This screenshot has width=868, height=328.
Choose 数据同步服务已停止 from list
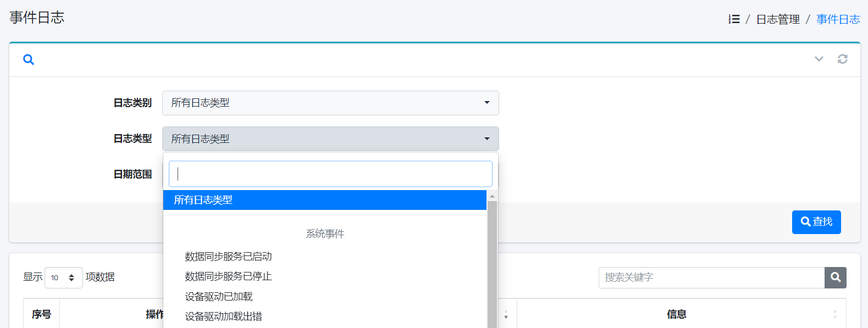[x=228, y=276]
